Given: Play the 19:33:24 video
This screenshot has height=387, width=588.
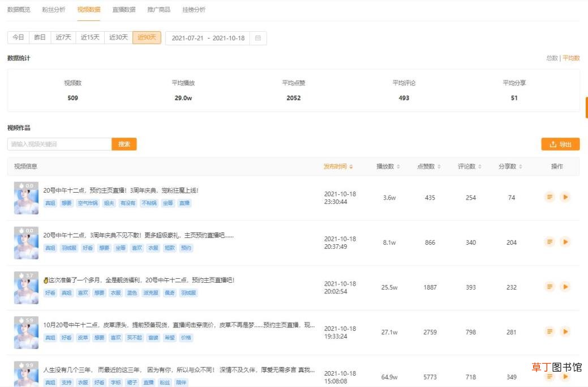Looking at the screenshot, I should [565, 331].
